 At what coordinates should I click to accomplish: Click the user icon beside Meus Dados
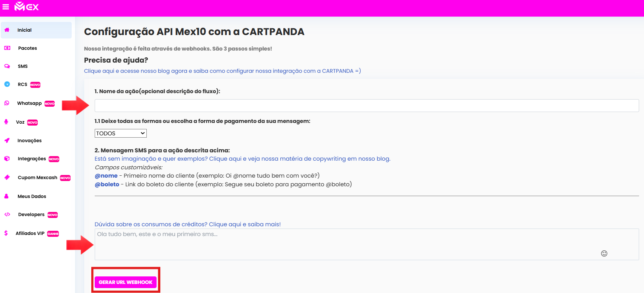6,196
